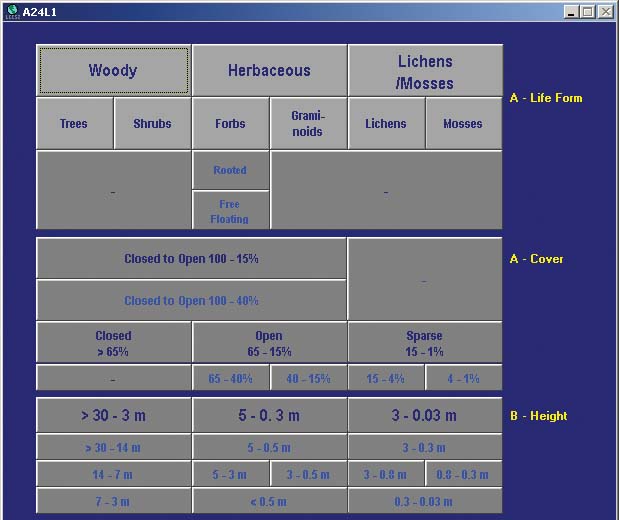Pick the Open 65 - 15% cover button
Image resolution: width=619 pixels, height=520 pixels.
(x=269, y=343)
